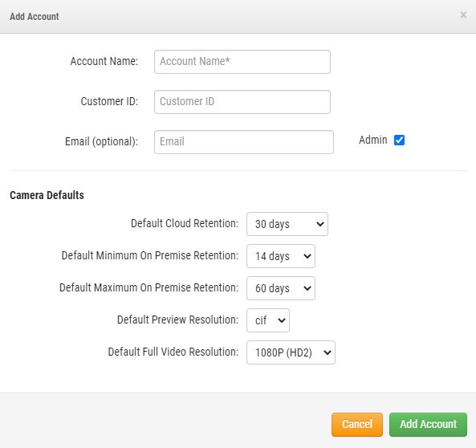
Task: Submit with the green Add Account button
Action: pyautogui.click(x=428, y=424)
